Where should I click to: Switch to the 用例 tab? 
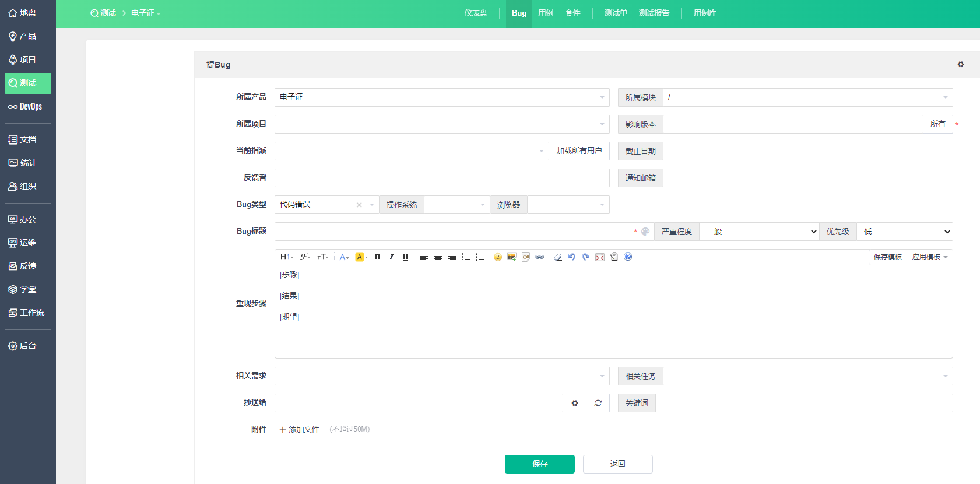point(546,13)
